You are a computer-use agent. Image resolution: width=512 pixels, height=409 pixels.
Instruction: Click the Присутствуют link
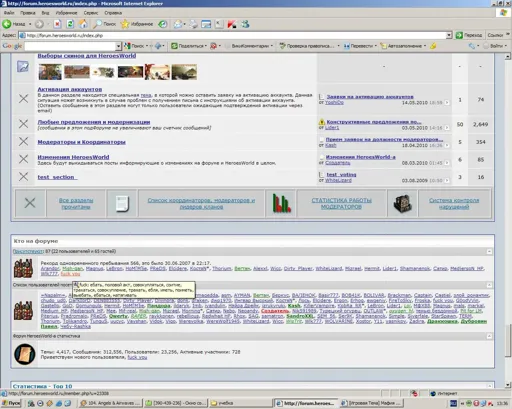28,251
